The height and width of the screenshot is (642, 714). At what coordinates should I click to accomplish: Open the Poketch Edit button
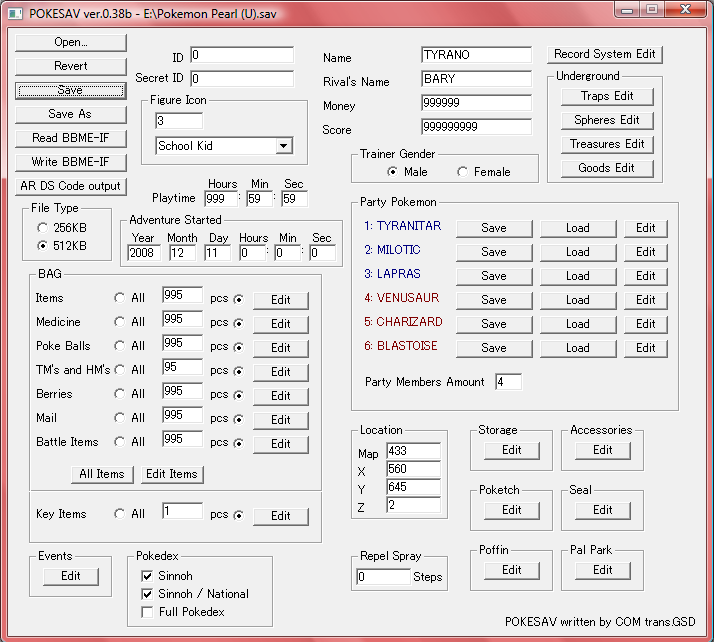coord(511,510)
